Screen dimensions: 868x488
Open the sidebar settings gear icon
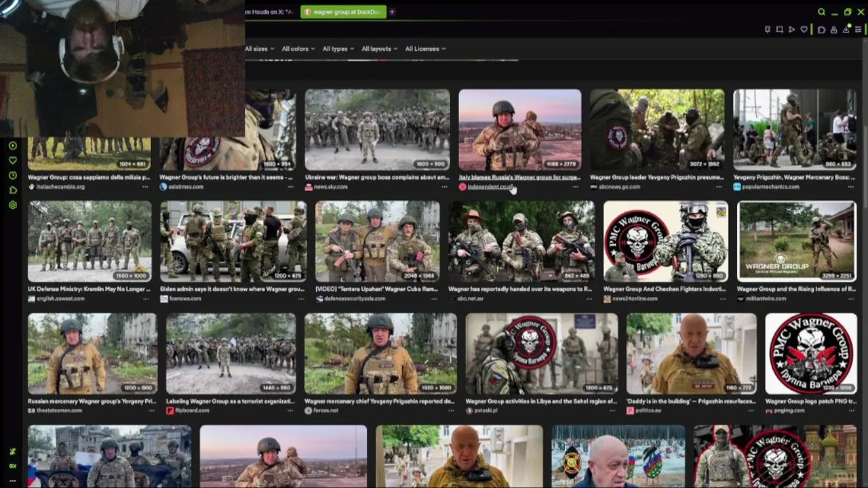12,205
